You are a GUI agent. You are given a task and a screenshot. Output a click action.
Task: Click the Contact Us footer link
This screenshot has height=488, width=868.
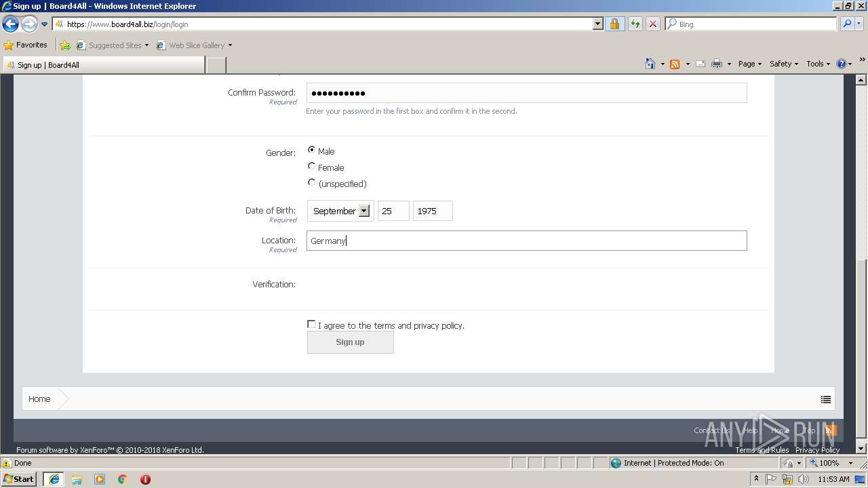711,430
